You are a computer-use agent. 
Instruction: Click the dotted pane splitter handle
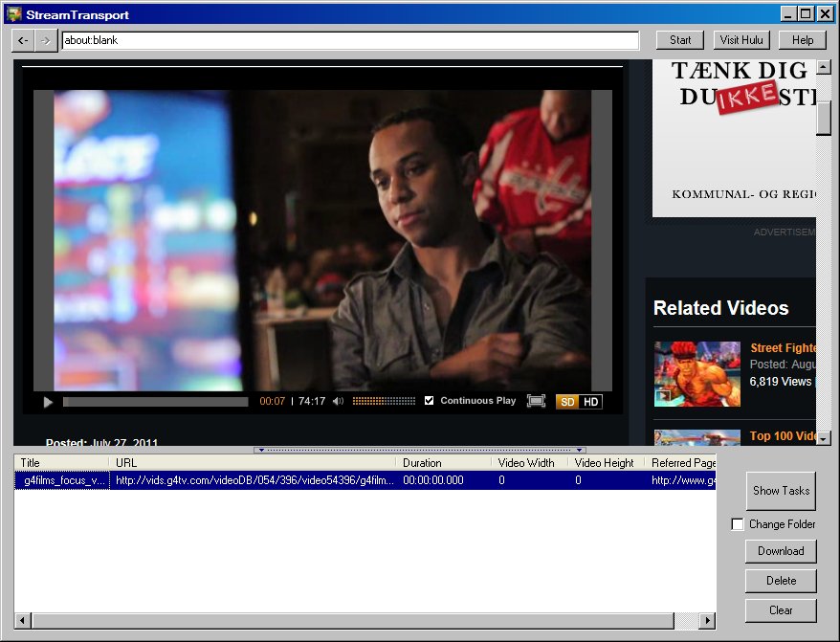click(x=419, y=450)
